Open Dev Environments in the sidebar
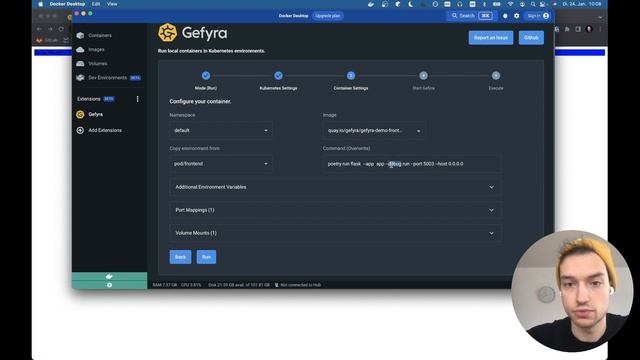This screenshot has height=360, width=640. 108,78
